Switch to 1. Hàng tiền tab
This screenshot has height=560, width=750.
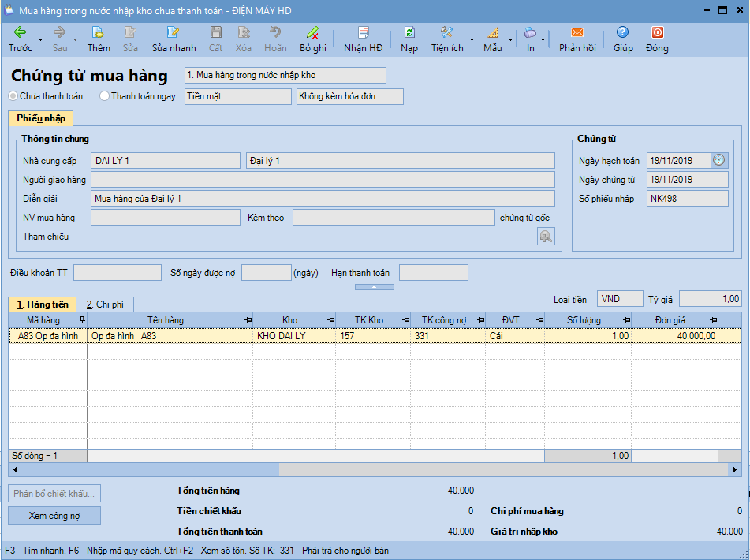[x=42, y=304]
